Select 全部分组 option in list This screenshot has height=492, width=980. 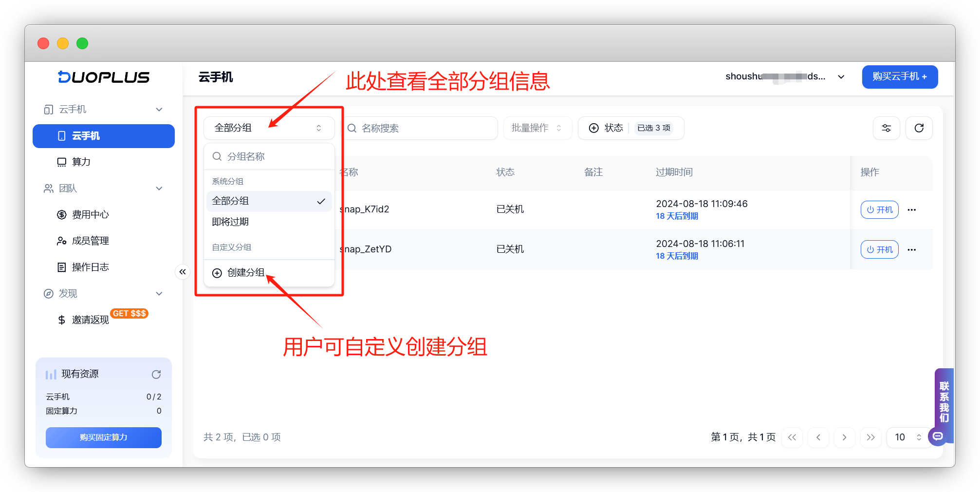point(269,201)
